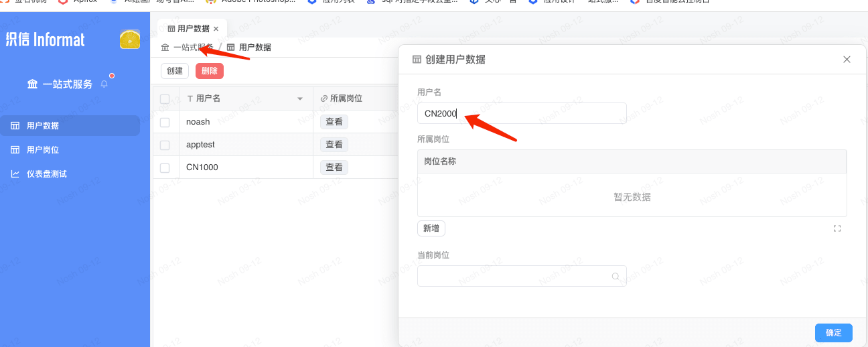Check the checkbox for the apptest row
The height and width of the screenshot is (347, 868).
165,145
